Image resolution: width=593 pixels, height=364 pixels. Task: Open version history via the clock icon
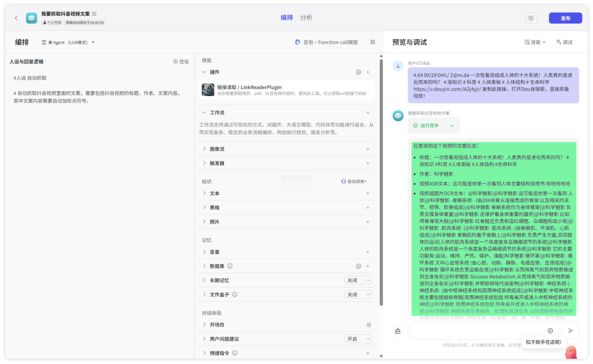530,18
